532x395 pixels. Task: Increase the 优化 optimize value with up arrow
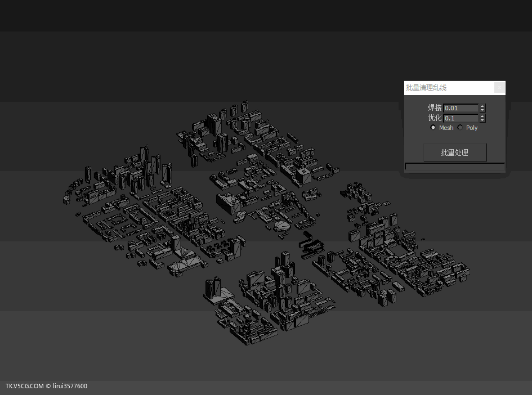point(482,116)
